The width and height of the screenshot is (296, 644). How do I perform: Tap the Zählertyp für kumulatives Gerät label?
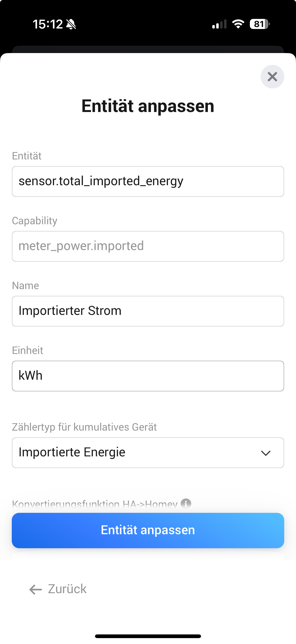[x=84, y=427]
